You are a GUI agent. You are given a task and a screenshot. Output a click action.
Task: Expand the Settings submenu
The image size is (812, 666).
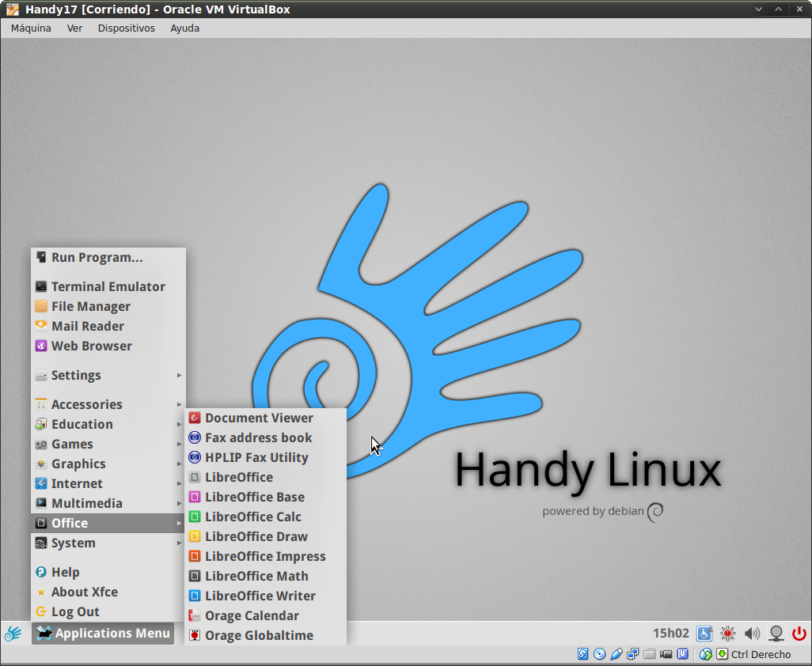(76, 375)
